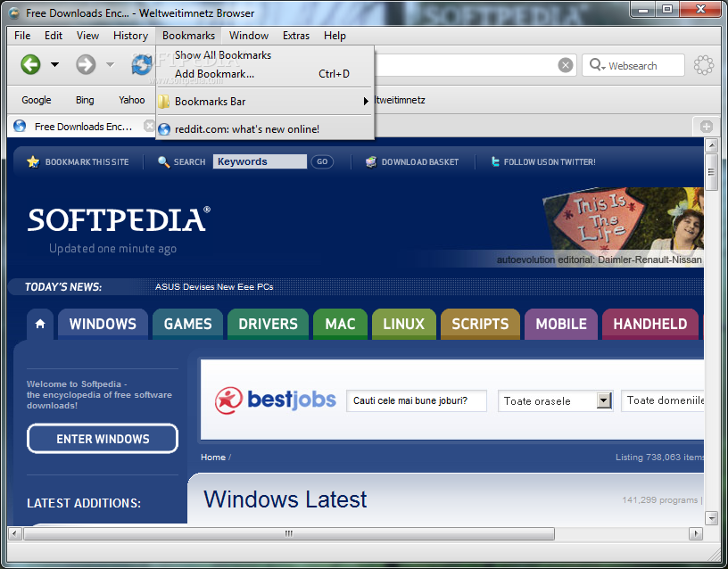Open the SCRIPTS category tab

(x=480, y=324)
